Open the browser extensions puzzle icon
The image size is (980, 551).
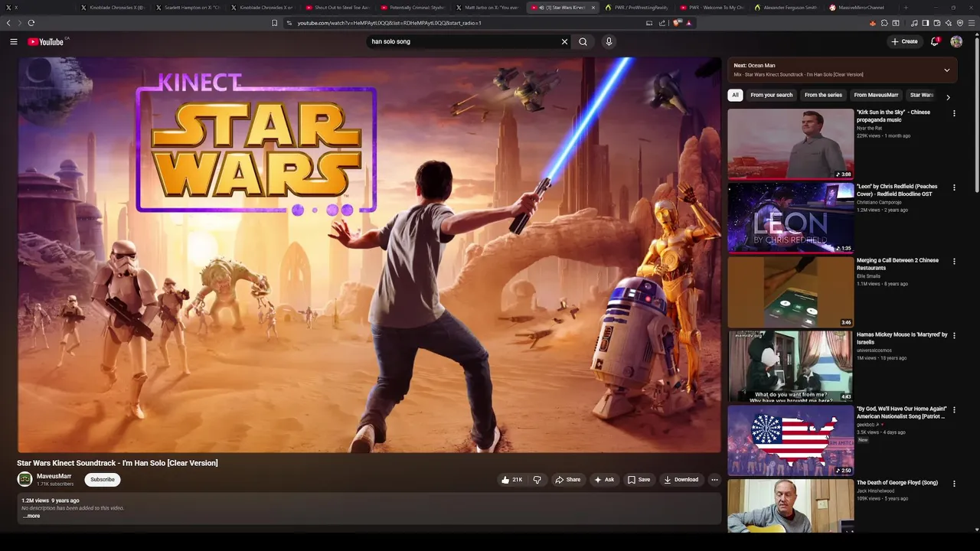click(884, 23)
